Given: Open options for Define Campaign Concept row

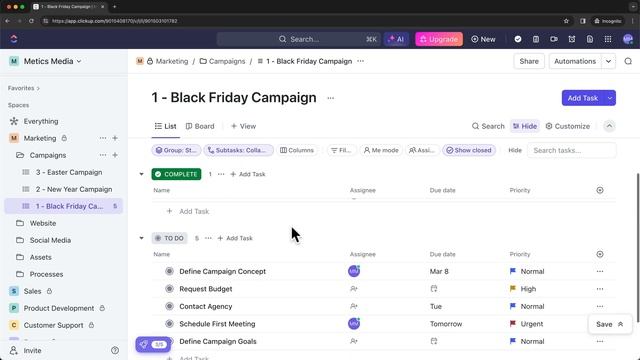Looking at the screenshot, I should tap(600, 271).
